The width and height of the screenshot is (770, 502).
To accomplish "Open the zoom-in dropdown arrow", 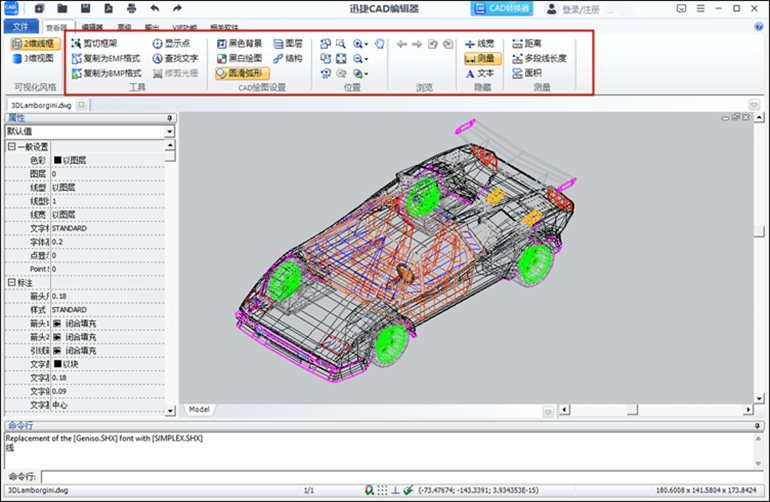I will (x=366, y=44).
